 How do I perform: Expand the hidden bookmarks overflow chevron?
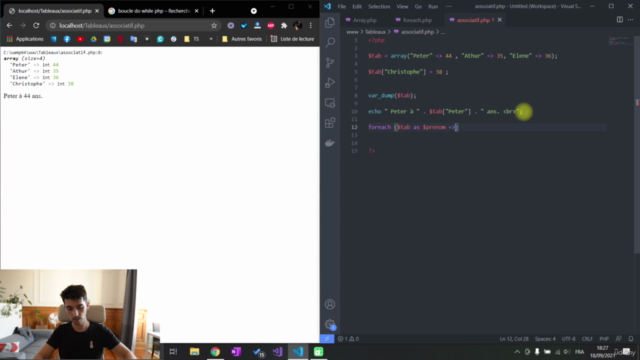point(211,39)
